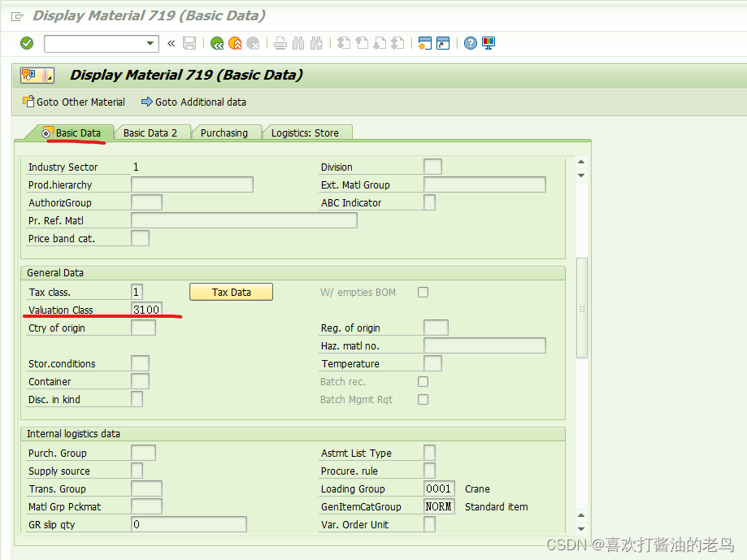Click the vertical scrollbar thumb
This screenshot has width=747, height=560.
click(582, 307)
